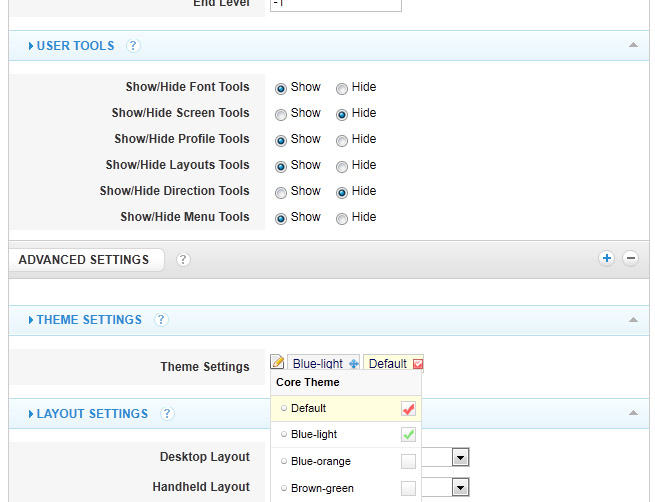The width and height of the screenshot is (655, 502).
Task: Click the Desktop Layout label
Action: click(205, 457)
